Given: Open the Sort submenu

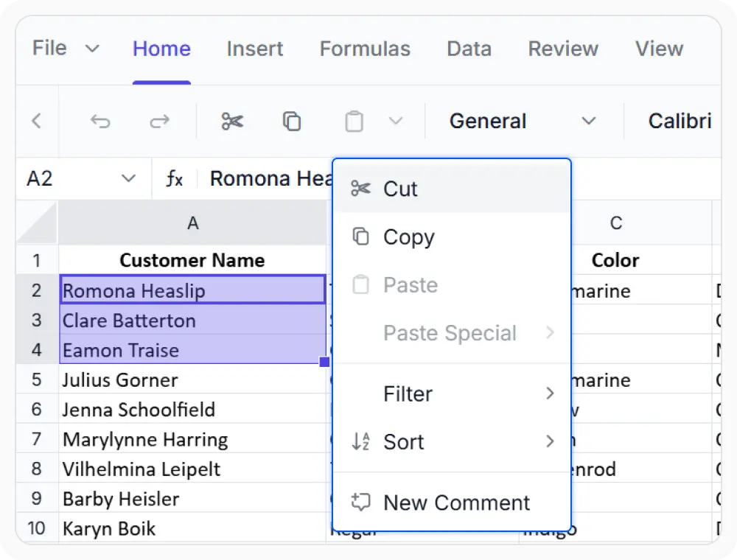Looking at the screenshot, I should (452, 441).
